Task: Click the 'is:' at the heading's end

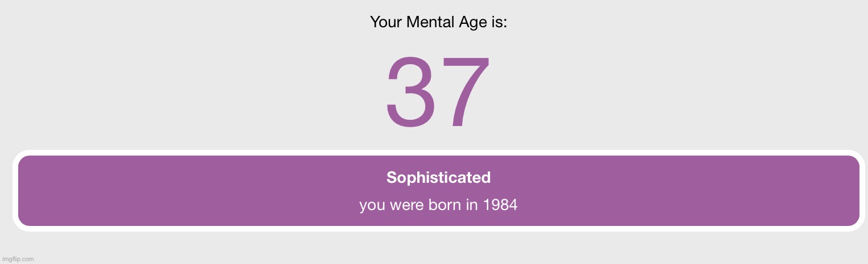Action: coord(499,22)
